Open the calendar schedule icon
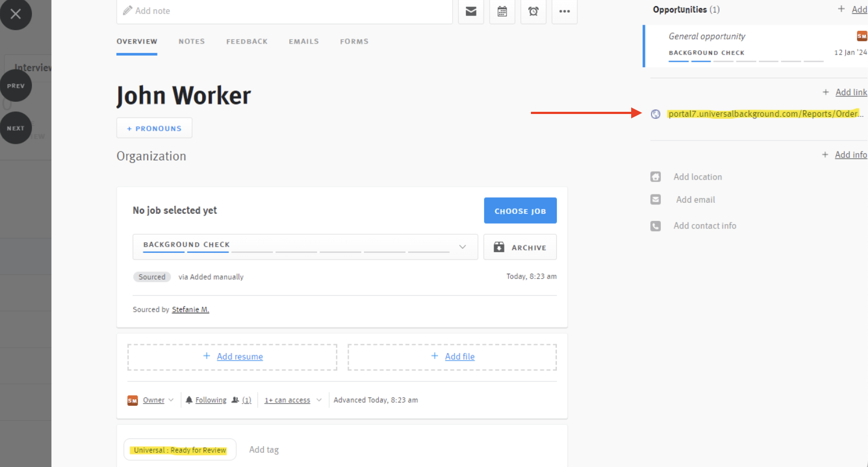The height and width of the screenshot is (467, 868). (502, 11)
